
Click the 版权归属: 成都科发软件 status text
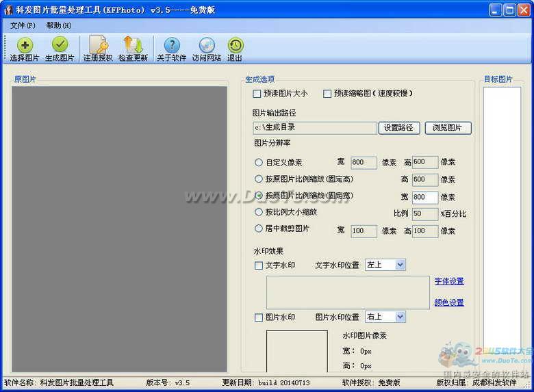(x=476, y=382)
